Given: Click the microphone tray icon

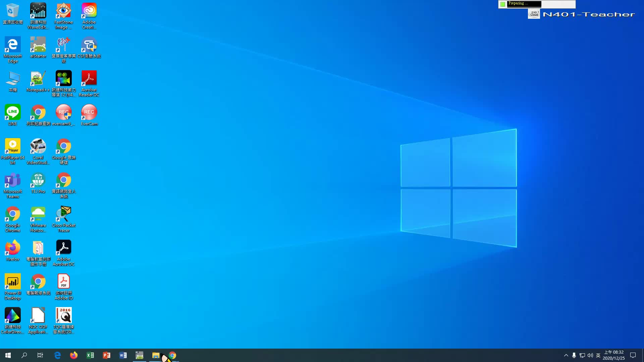Looking at the screenshot, I should click(x=574, y=355).
